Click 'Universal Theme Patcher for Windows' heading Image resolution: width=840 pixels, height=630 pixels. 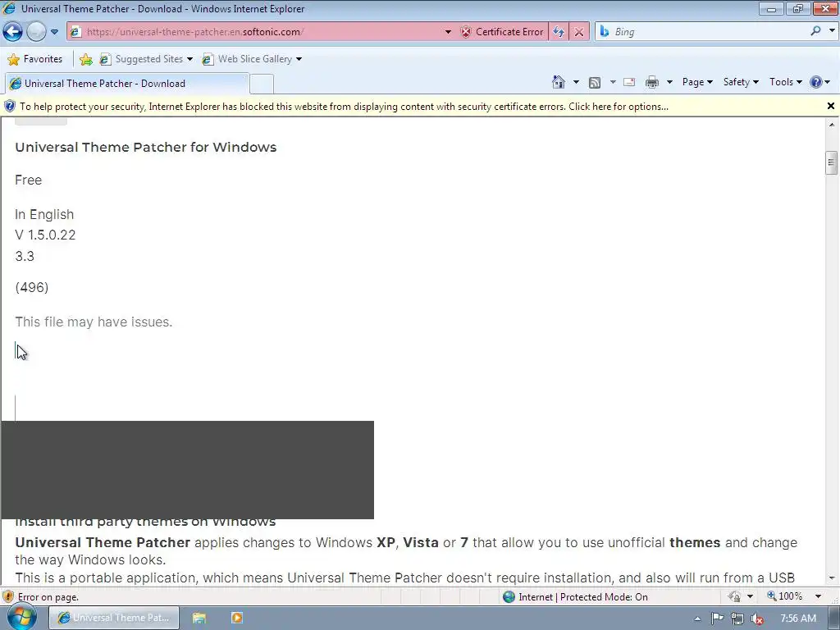[x=146, y=148]
